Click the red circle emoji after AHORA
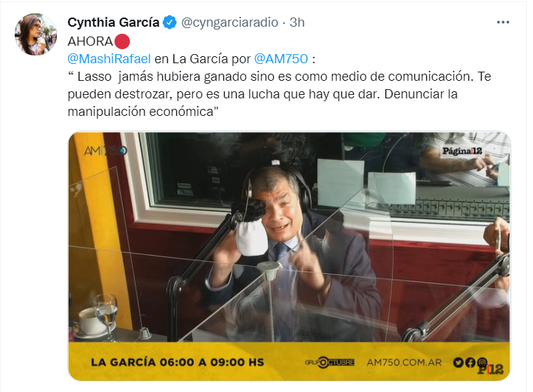This screenshot has height=392, width=533. click(122, 41)
